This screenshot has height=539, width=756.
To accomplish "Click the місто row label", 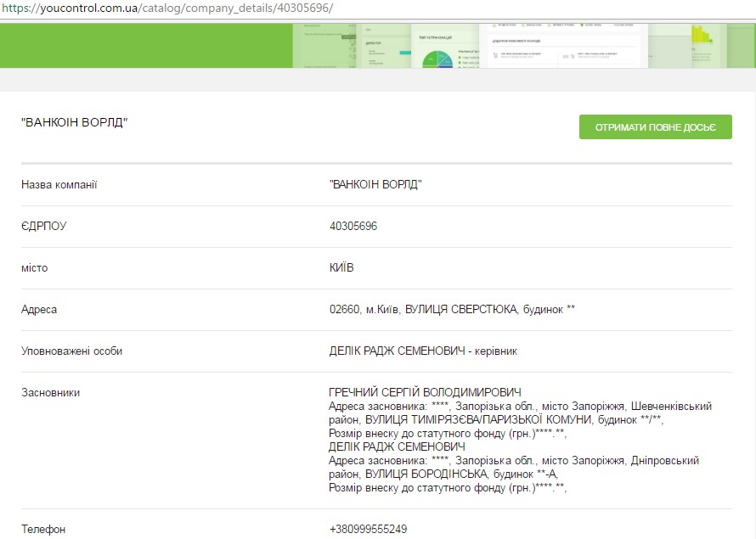I will (35, 268).
